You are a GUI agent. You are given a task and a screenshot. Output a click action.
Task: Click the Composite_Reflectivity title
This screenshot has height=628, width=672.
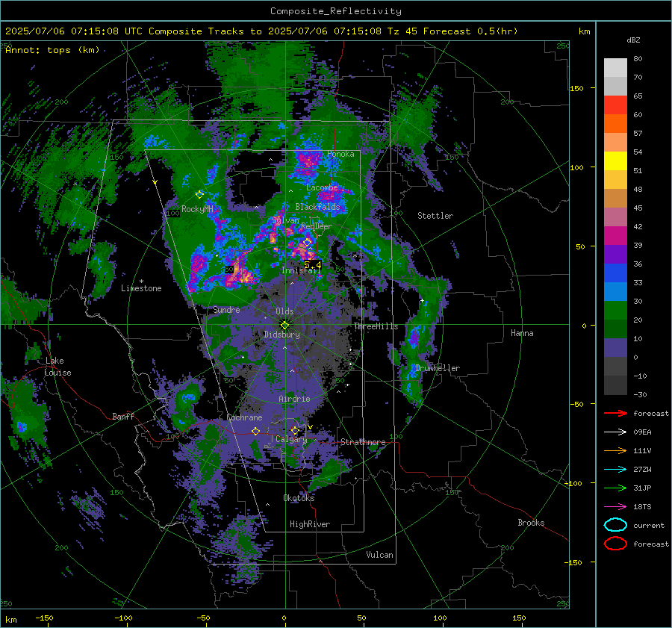click(336, 11)
